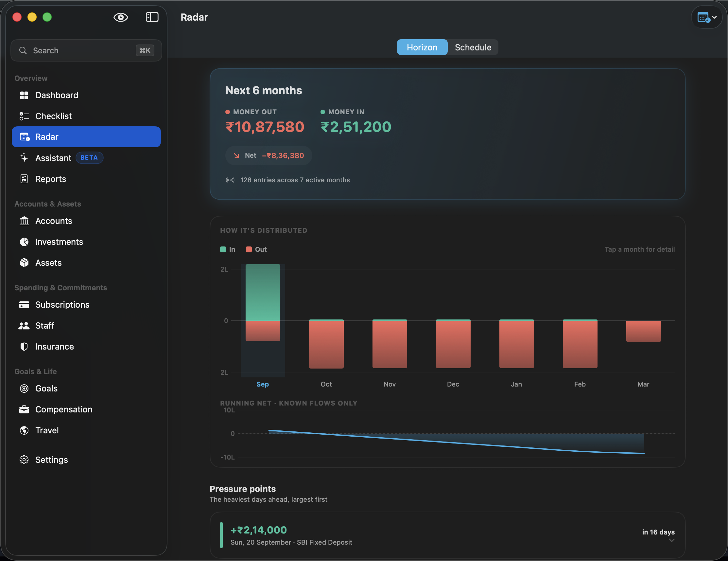Select the Dec bar in the chart
Image resolution: width=728 pixels, height=561 pixels.
click(x=453, y=344)
